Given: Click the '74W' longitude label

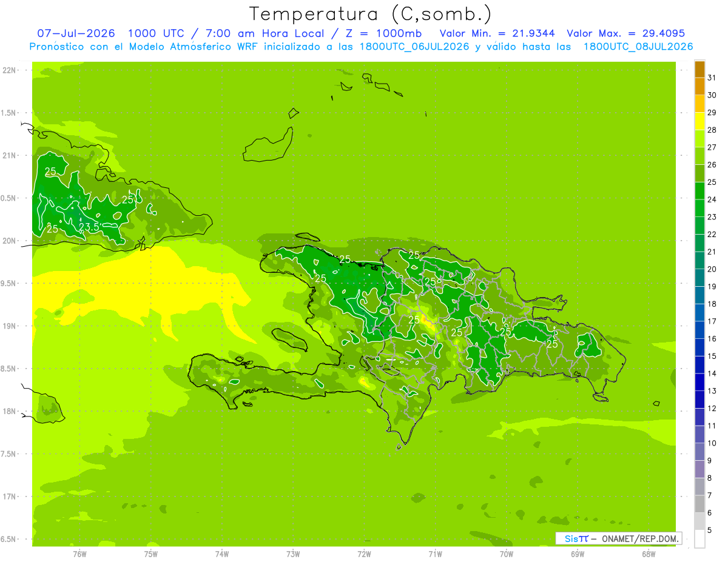Looking at the screenshot, I should pyautogui.click(x=222, y=554).
